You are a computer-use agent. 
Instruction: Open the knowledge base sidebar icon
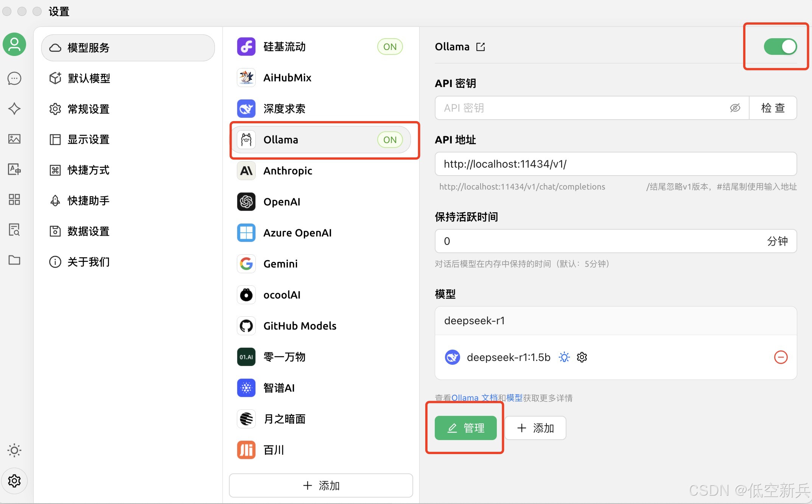point(14,230)
